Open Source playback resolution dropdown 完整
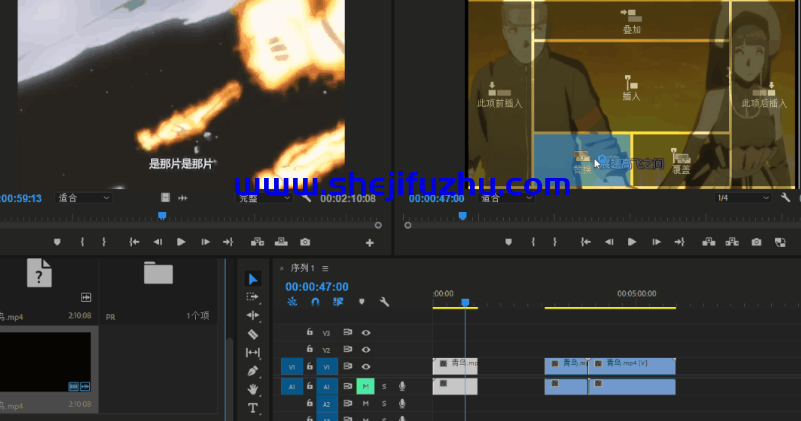 [264, 198]
